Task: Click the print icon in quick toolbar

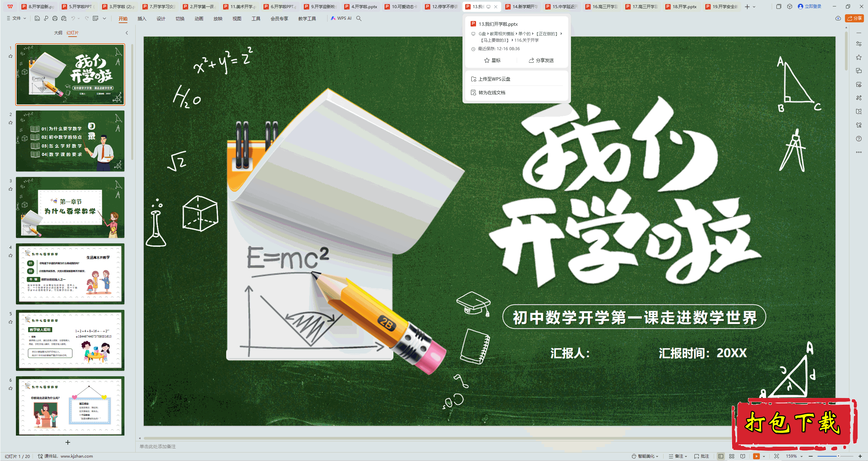Action: pyautogui.click(x=55, y=18)
